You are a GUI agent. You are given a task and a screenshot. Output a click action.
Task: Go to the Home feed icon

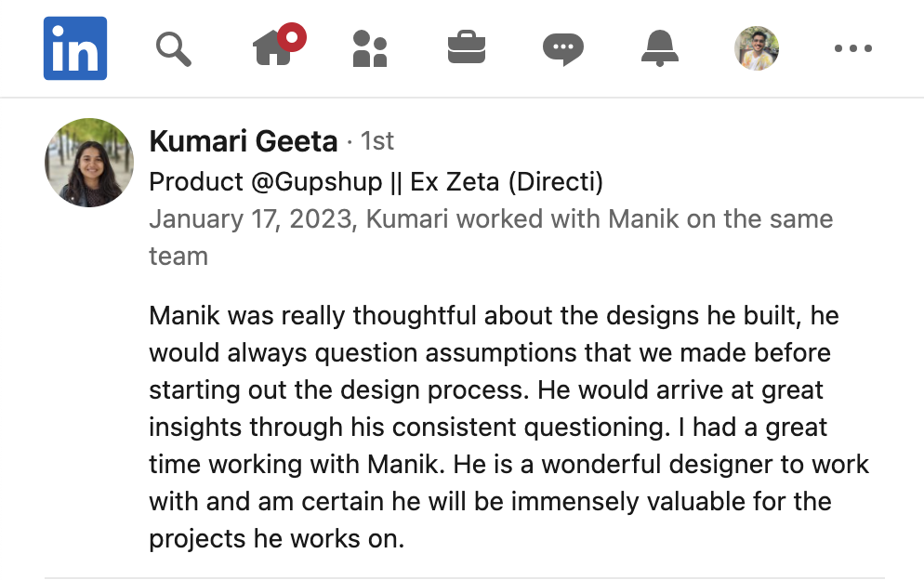pyautogui.click(x=274, y=49)
